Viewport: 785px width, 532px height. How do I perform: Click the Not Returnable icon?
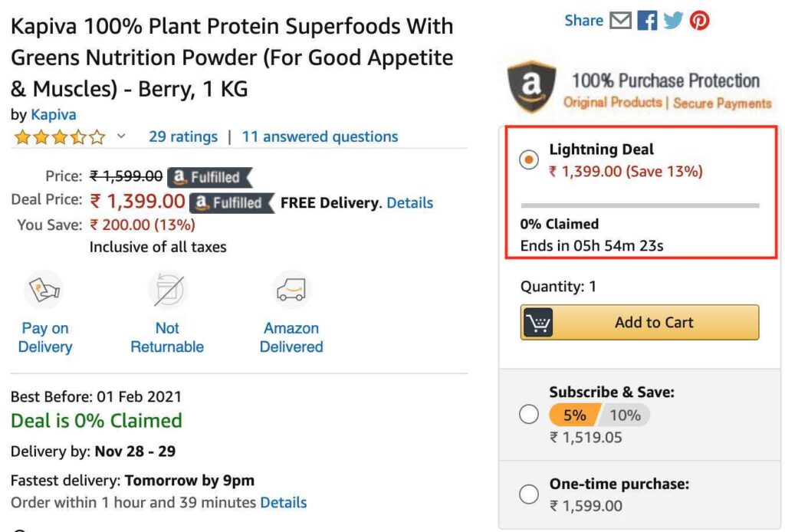point(167,290)
